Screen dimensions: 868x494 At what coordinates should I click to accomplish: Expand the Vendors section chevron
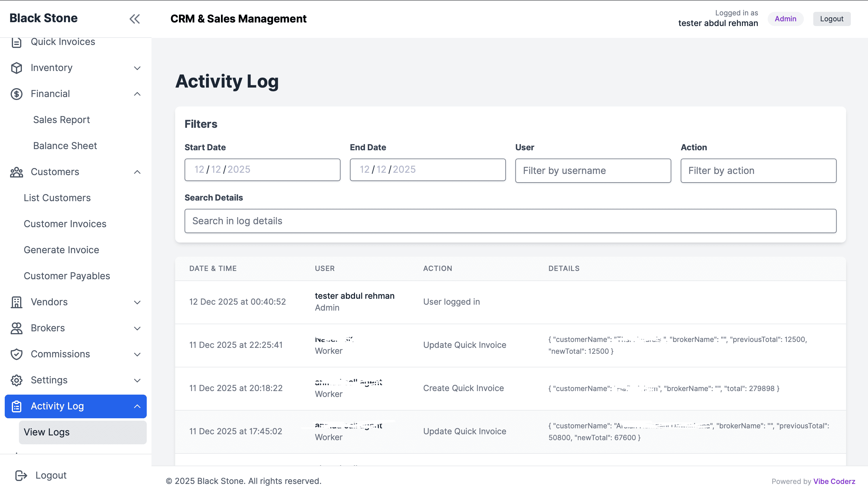pos(137,302)
